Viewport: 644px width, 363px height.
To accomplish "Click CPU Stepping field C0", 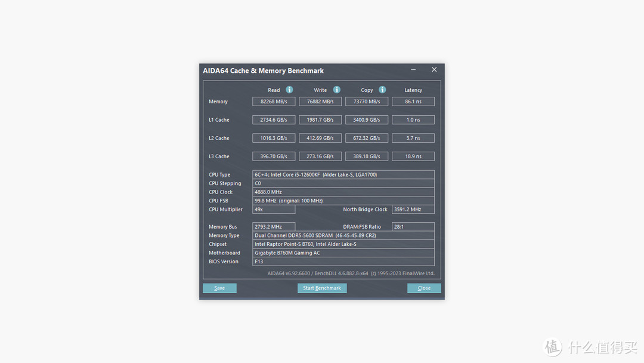I will click(343, 183).
